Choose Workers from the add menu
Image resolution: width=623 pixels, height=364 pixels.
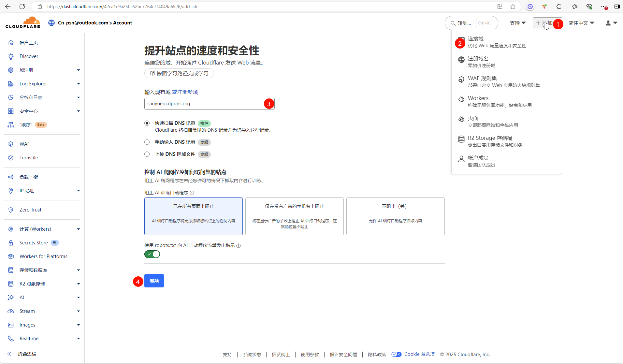click(x=478, y=98)
